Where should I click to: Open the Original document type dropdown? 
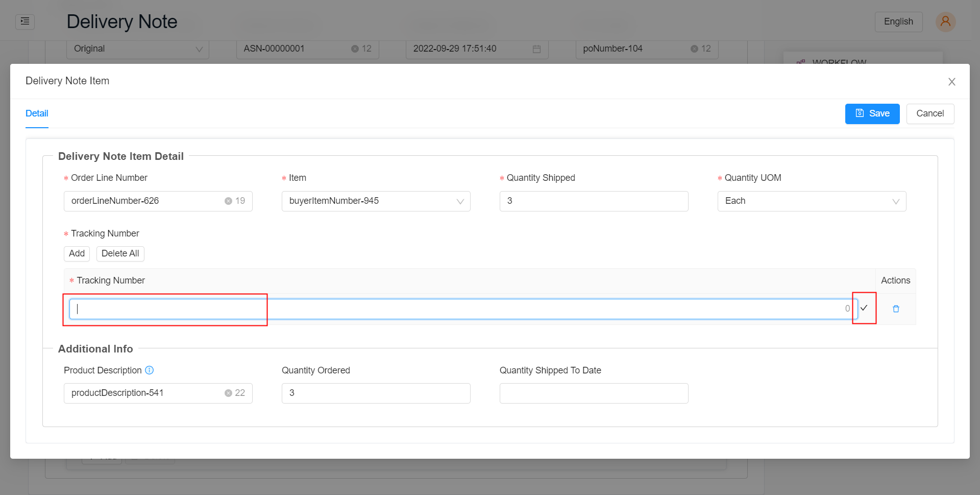[x=199, y=49]
